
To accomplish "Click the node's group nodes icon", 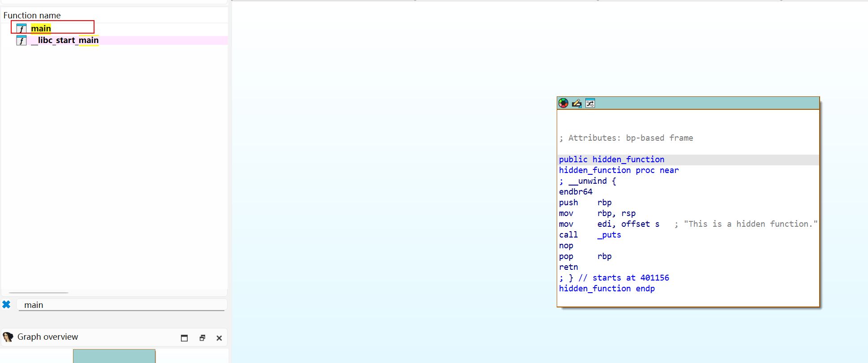I will 590,103.
